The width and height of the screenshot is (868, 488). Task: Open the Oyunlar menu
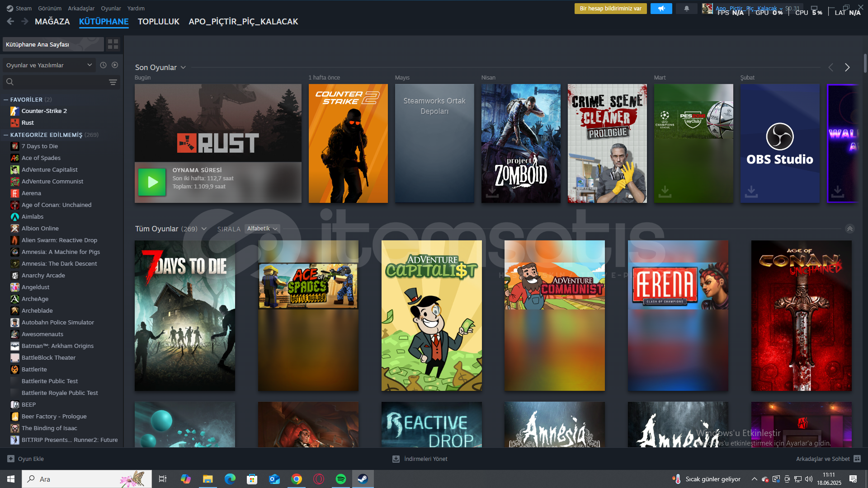click(x=111, y=8)
